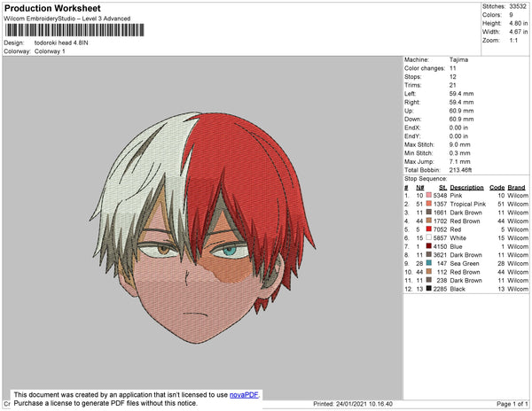Click the 'Stop Sequence:' heading
The width and height of the screenshot is (532, 411).
tap(426, 179)
